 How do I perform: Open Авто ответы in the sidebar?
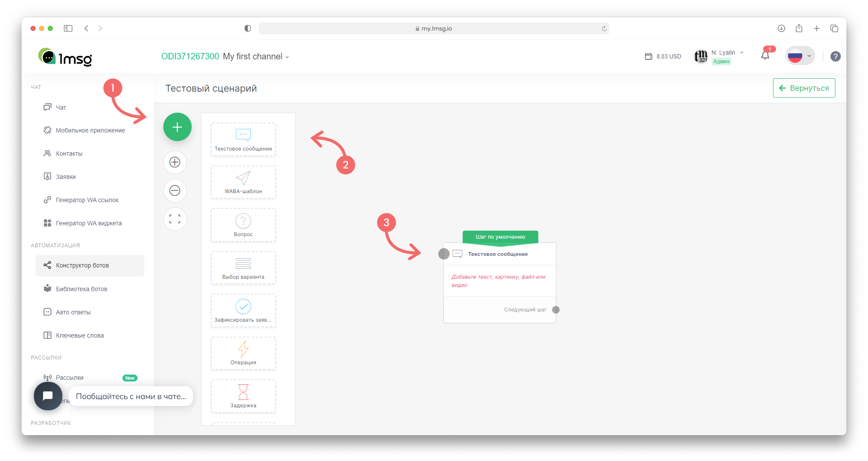pyautogui.click(x=73, y=312)
